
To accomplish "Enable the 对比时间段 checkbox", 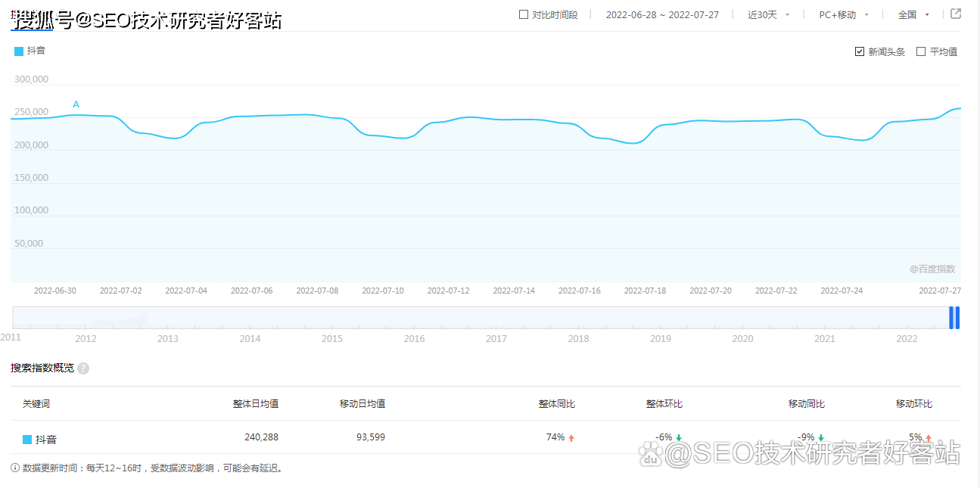I will (523, 14).
